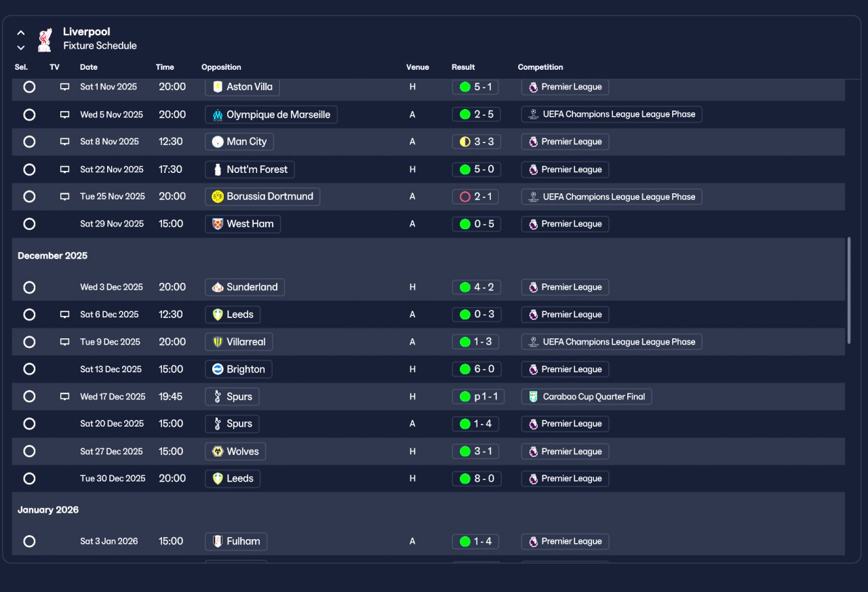Click the TV icon on Sat 6 Dec Leeds row
This screenshot has height=592, width=868.
(65, 315)
